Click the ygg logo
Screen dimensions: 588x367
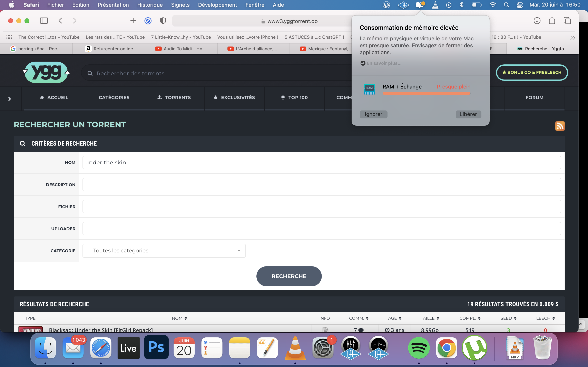[x=46, y=72]
